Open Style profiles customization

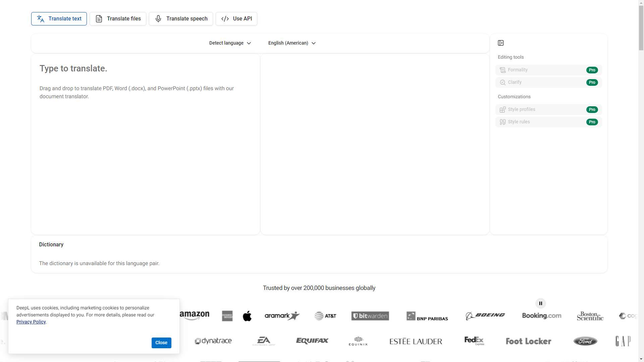549,110
